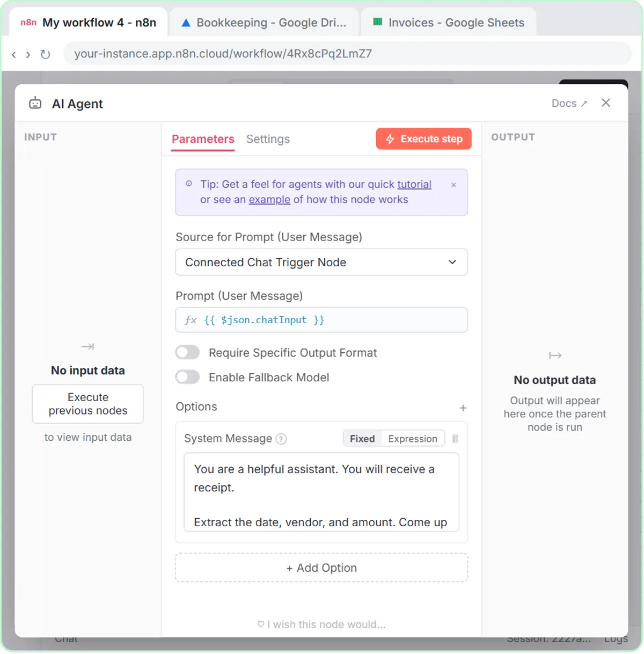The width and height of the screenshot is (644, 654).
Task: Close the AI Agent panel
Action: coord(606,103)
